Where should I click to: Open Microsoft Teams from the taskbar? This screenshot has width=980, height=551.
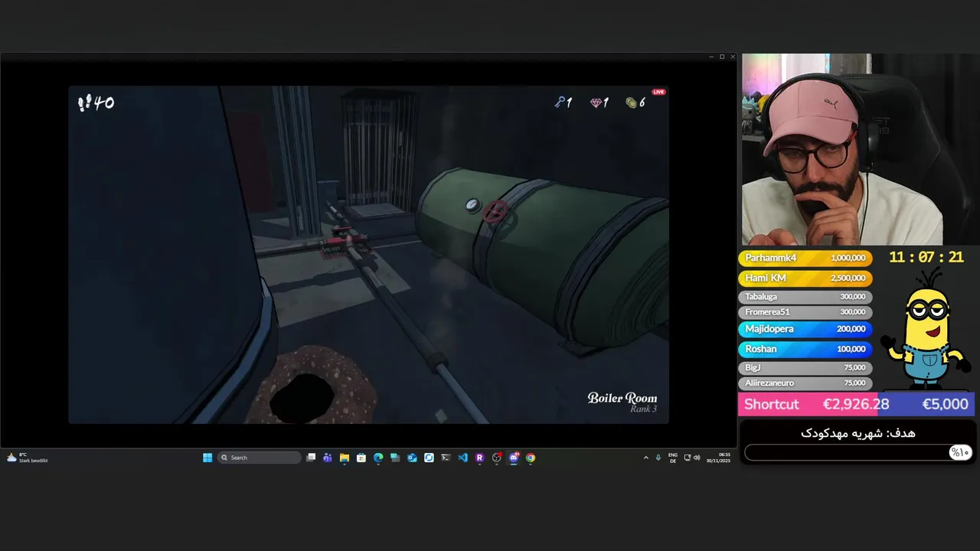pos(328,458)
